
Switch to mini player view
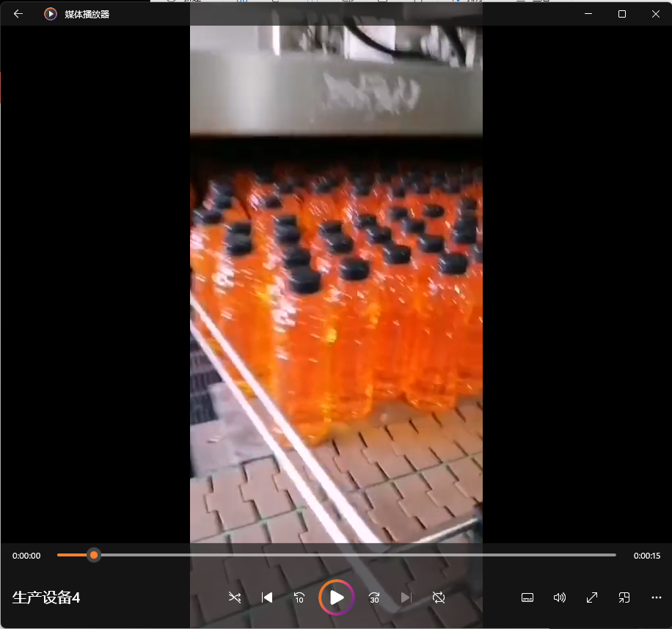point(624,597)
